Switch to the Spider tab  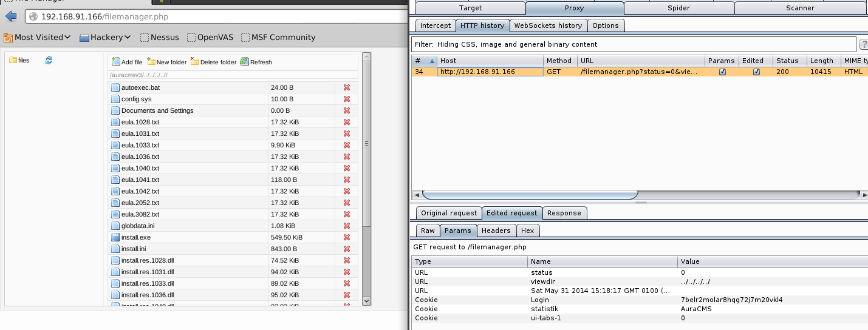pyautogui.click(x=678, y=8)
